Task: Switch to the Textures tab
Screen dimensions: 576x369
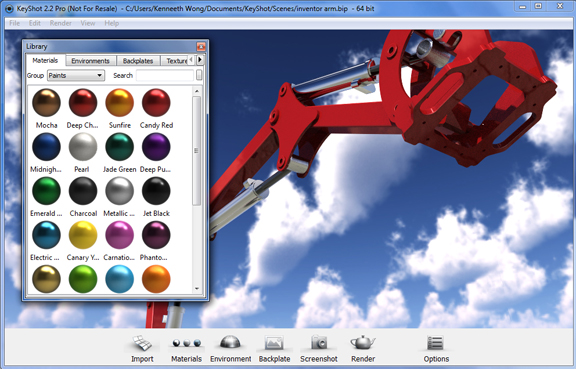Action: pos(175,61)
